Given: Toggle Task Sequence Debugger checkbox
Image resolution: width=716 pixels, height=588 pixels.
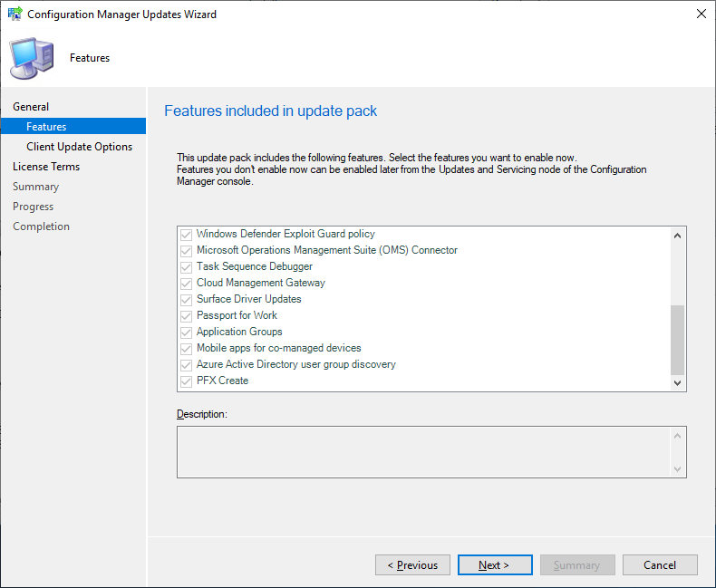Looking at the screenshot, I should pyautogui.click(x=187, y=266).
